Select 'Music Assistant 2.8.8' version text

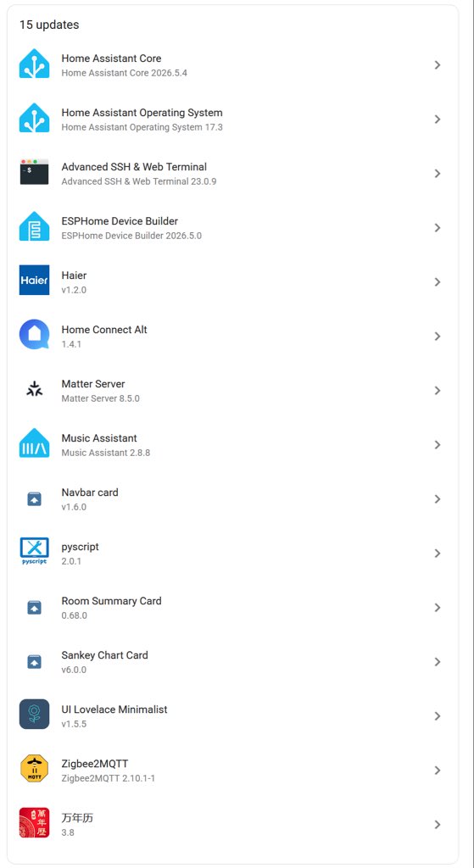point(106,453)
